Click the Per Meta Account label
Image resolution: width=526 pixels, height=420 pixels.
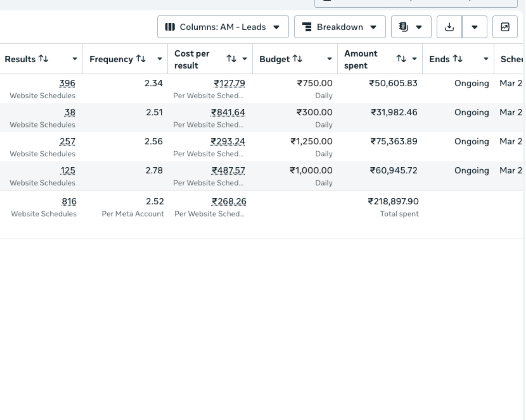click(133, 214)
